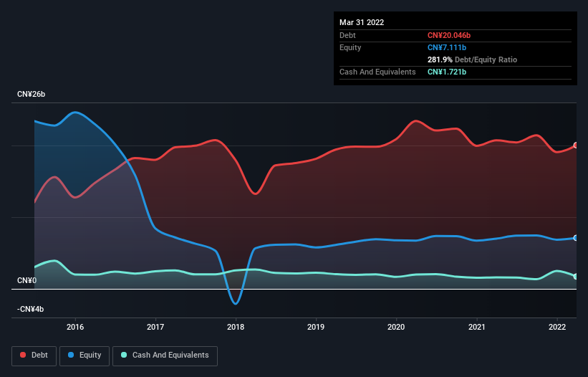Select the 2016 x-axis label
Viewport: 588px width, 377px height.
pos(75,327)
